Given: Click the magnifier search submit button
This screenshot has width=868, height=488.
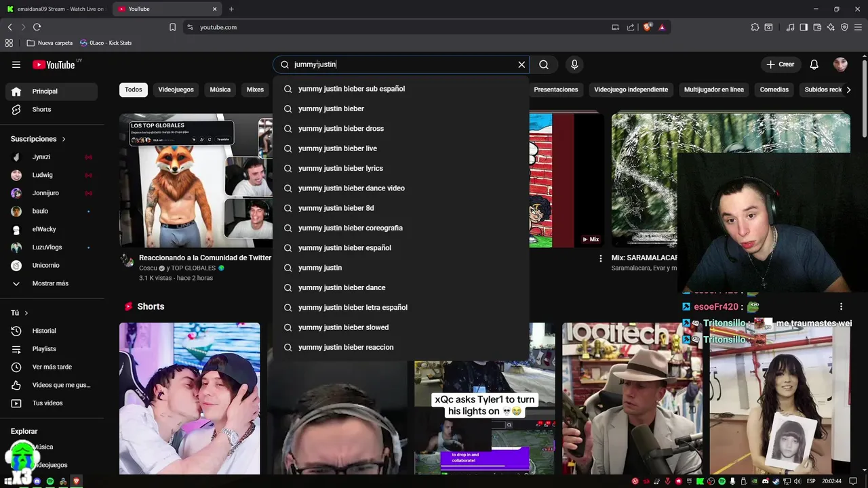Looking at the screenshot, I should point(544,64).
